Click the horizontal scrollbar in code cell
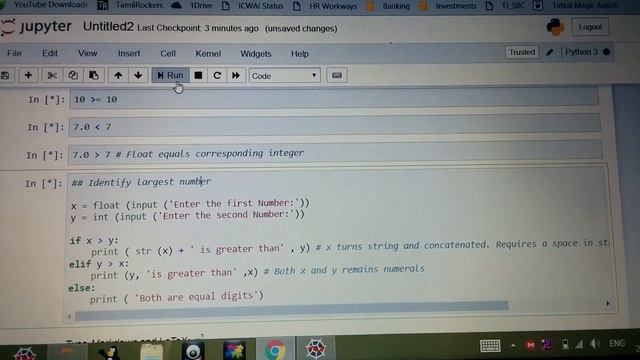The image size is (640, 360). pyautogui.click(x=292, y=310)
